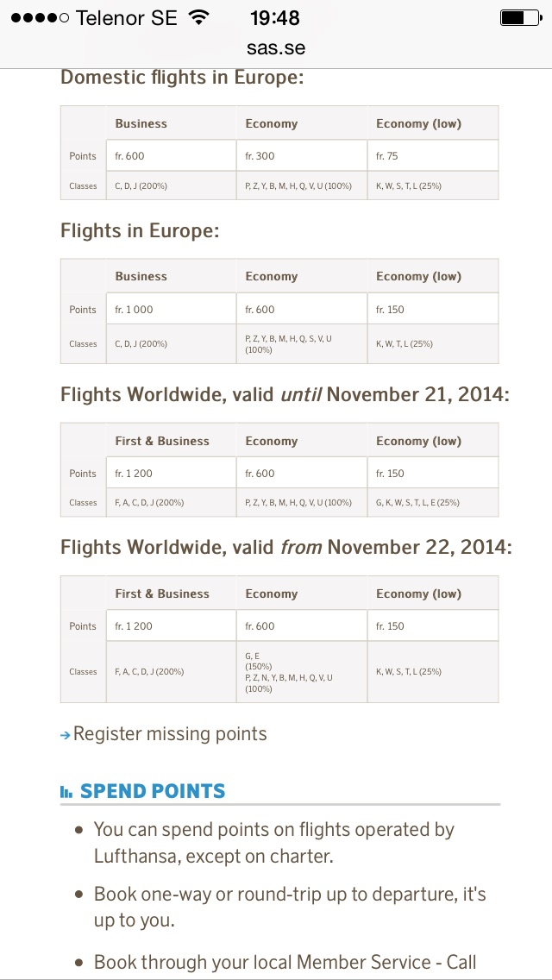Viewport: 552px width, 980px height.
Task: Click the "fr. 75" Economy (low) points cell
Action: (x=432, y=156)
